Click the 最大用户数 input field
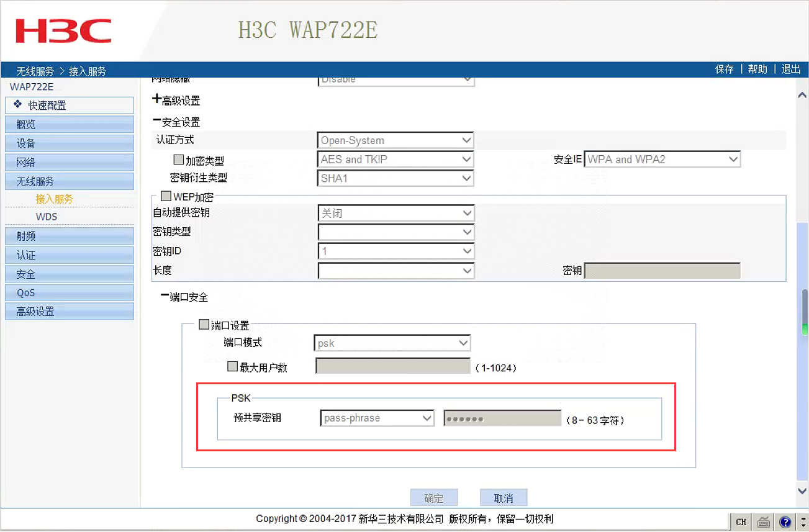The width and height of the screenshot is (809, 532). coord(393,366)
